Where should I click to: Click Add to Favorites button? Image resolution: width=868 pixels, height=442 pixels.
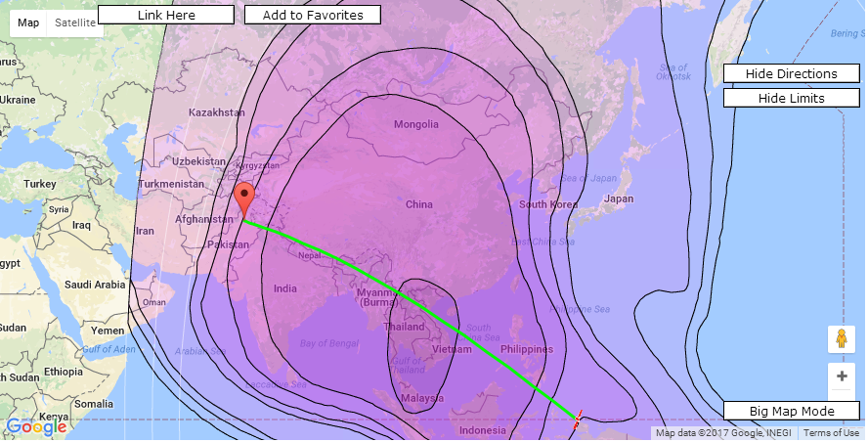(x=312, y=15)
